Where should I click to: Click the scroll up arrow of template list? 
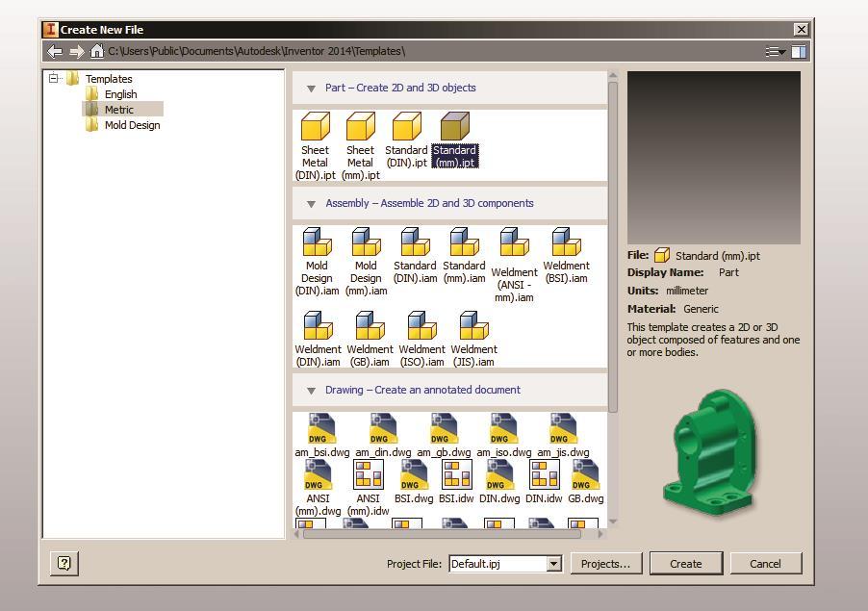(613, 75)
